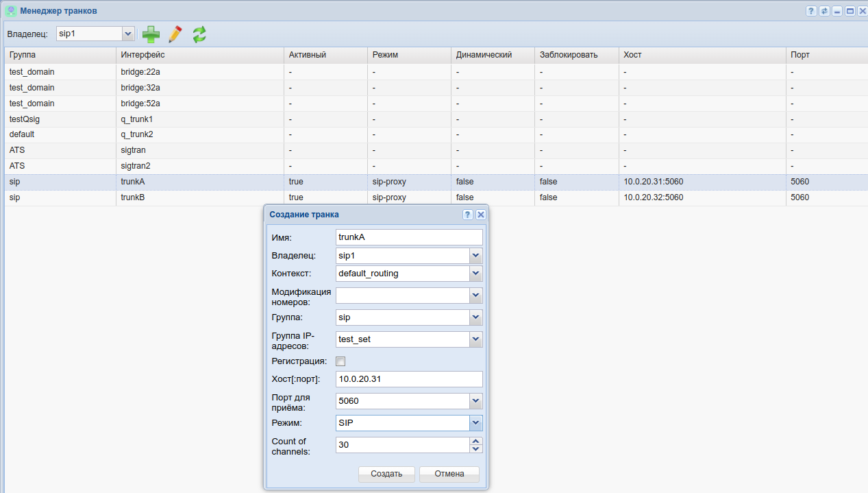The width and height of the screenshot is (868, 493).
Task: Enable the Регистрация checkbox
Action: coord(340,361)
